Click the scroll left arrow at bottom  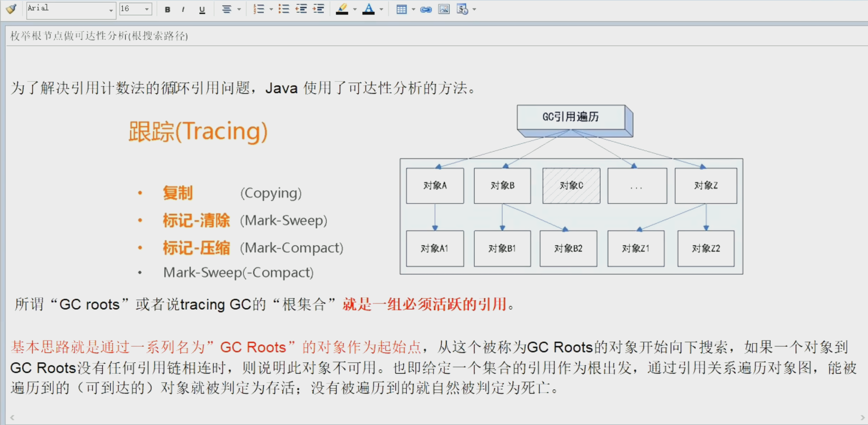click(12, 417)
